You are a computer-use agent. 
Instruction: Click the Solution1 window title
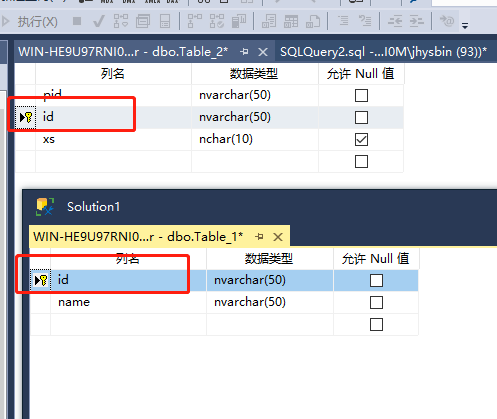tap(93, 207)
